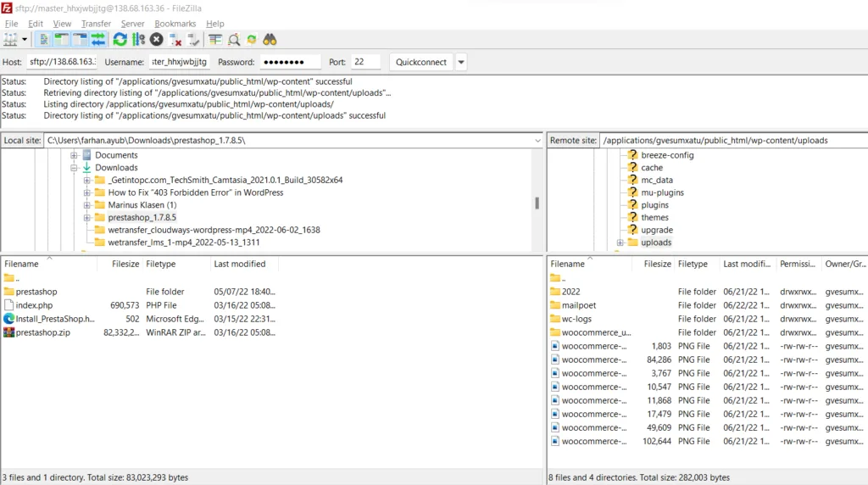This screenshot has width=868, height=485.
Task: Expand the How to Fix 403 Forbidden folder
Action: click(x=87, y=192)
